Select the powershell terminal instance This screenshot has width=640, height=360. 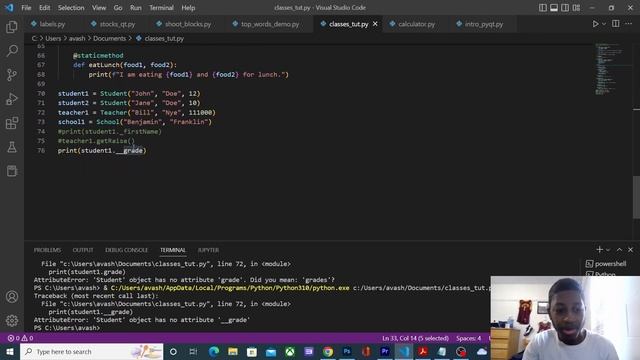pos(606,264)
